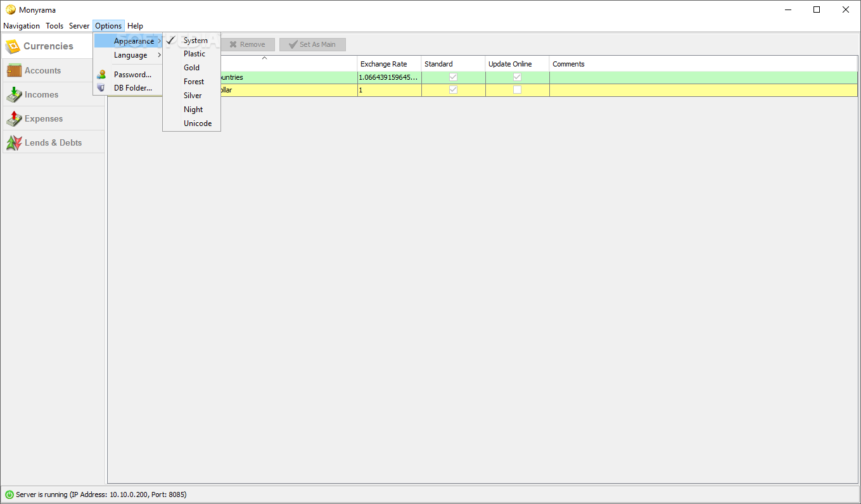
Task: Choose the Gold theme
Action: tap(191, 68)
